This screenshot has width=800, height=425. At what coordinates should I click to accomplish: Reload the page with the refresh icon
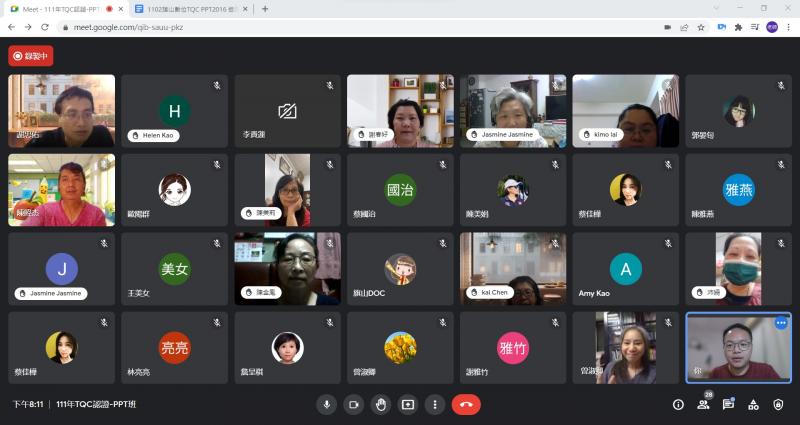click(x=45, y=27)
